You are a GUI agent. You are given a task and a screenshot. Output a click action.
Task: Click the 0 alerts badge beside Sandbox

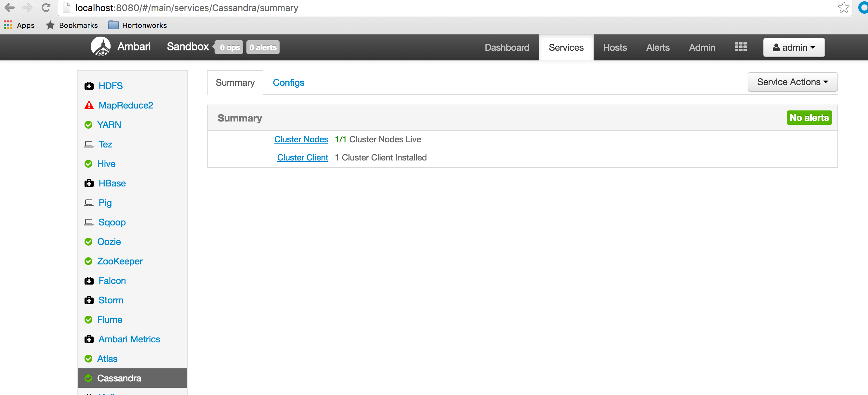[x=262, y=47]
